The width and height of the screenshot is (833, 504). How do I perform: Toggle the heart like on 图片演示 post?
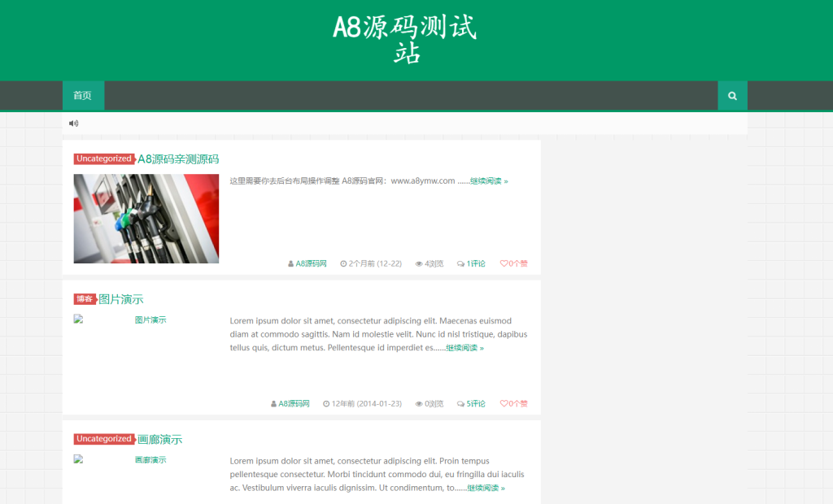pyautogui.click(x=504, y=403)
